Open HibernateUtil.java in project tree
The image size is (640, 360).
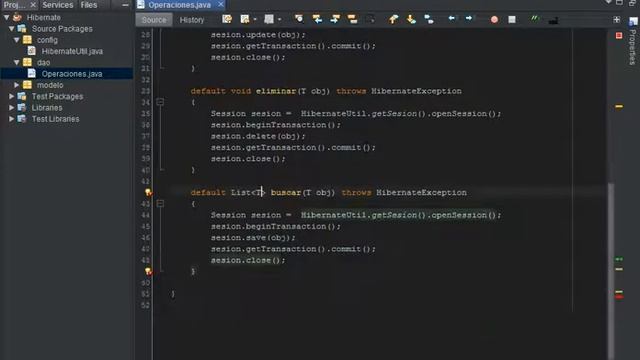click(x=72, y=51)
